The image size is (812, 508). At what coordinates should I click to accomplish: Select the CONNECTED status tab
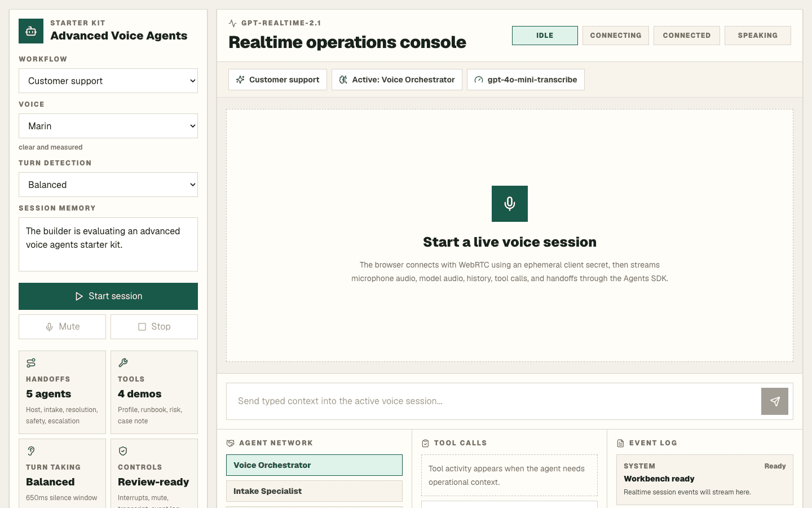[687, 36]
